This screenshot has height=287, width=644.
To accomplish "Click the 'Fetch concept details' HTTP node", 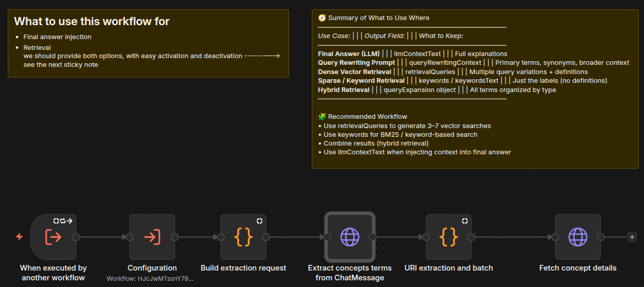I will click(578, 237).
